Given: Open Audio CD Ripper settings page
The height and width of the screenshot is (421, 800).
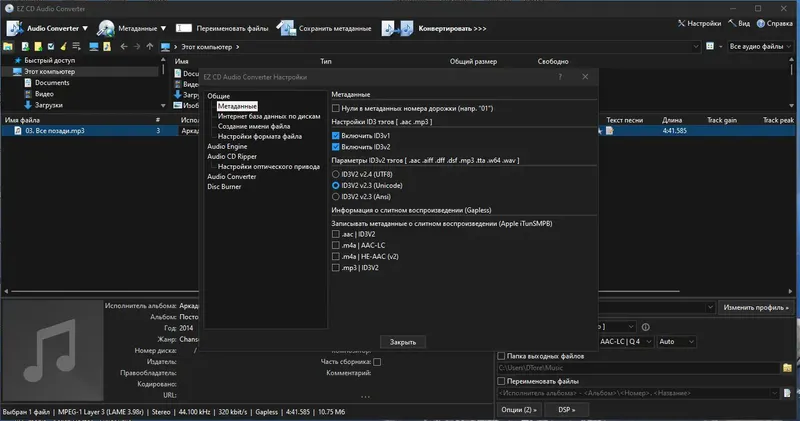Looking at the screenshot, I should tap(232, 157).
